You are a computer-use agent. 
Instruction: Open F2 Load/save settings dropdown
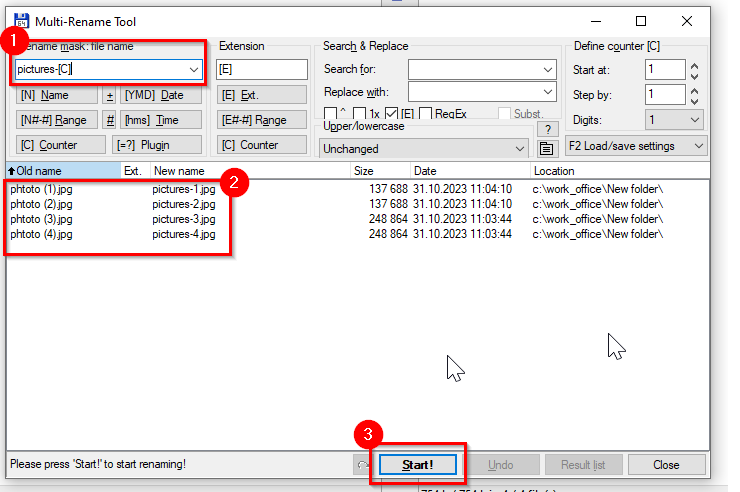pos(636,146)
